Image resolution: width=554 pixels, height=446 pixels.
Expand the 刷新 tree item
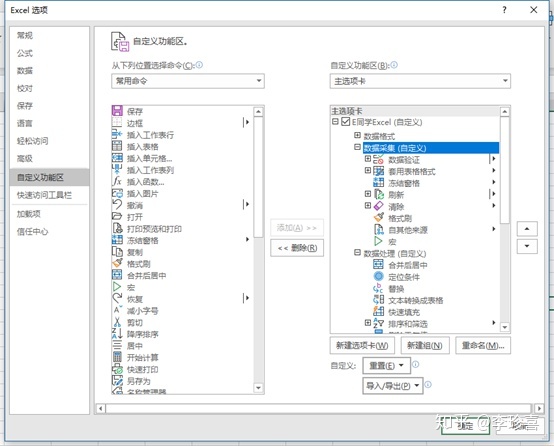click(x=368, y=194)
